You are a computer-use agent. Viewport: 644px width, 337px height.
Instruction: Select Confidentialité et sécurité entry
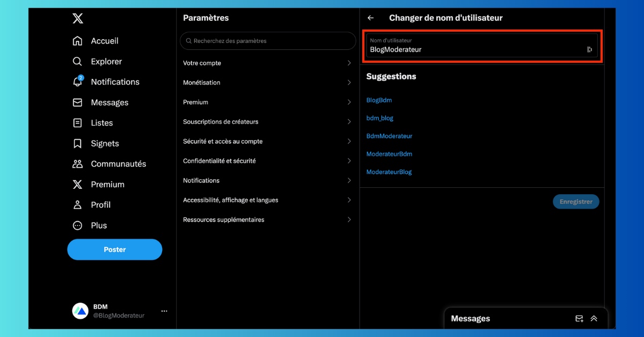pos(268,161)
